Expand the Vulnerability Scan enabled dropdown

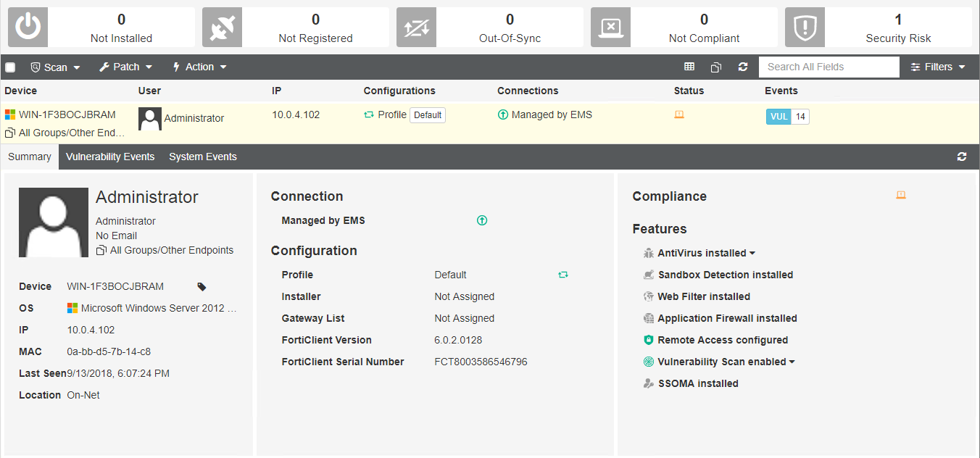click(793, 361)
